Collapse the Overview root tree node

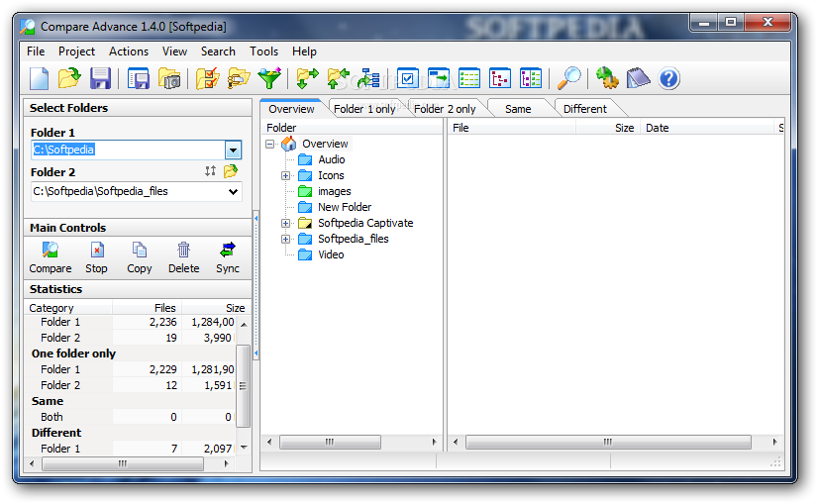coord(269,144)
